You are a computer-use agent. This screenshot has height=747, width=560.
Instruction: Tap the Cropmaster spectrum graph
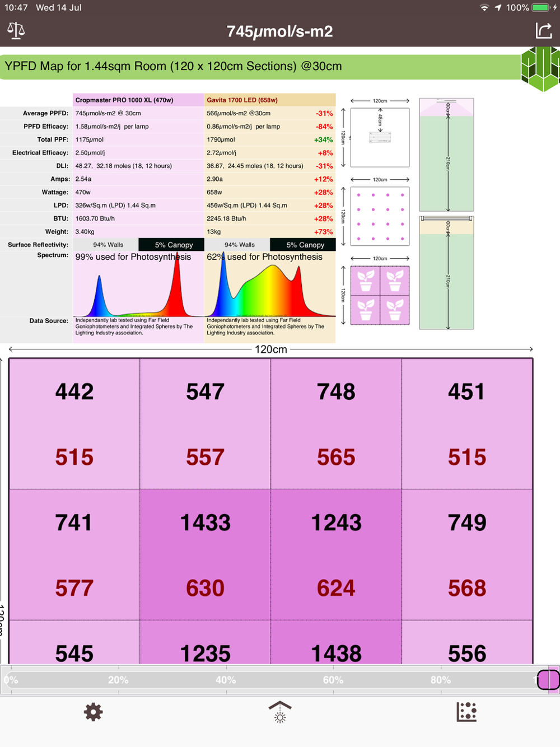(x=138, y=284)
